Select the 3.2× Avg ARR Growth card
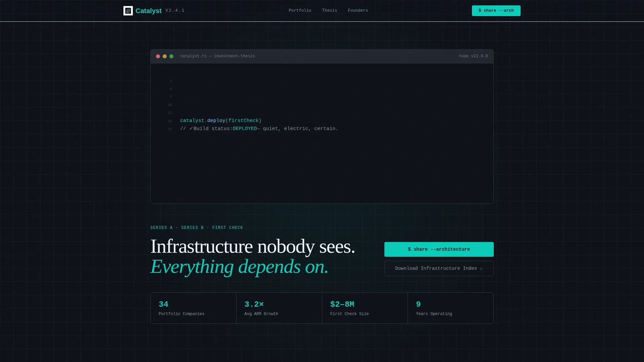The width and height of the screenshot is (644, 362). click(279, 308)
